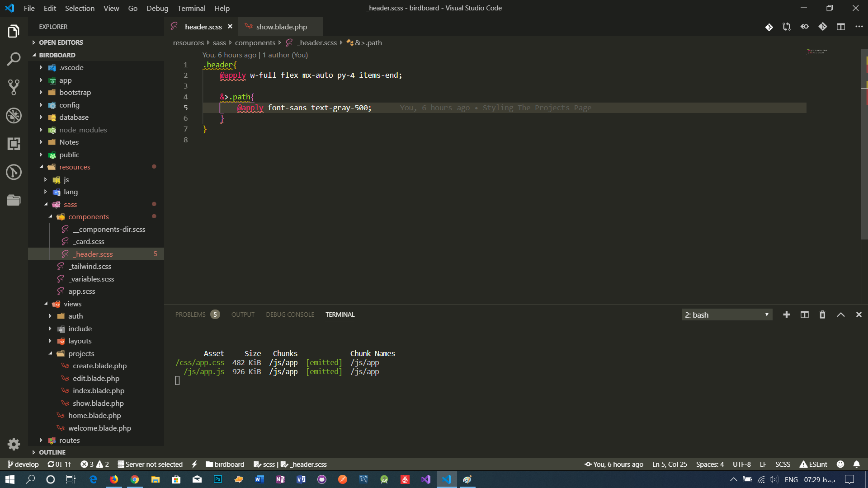Open Manage settings gear icon

pos(14,444)
